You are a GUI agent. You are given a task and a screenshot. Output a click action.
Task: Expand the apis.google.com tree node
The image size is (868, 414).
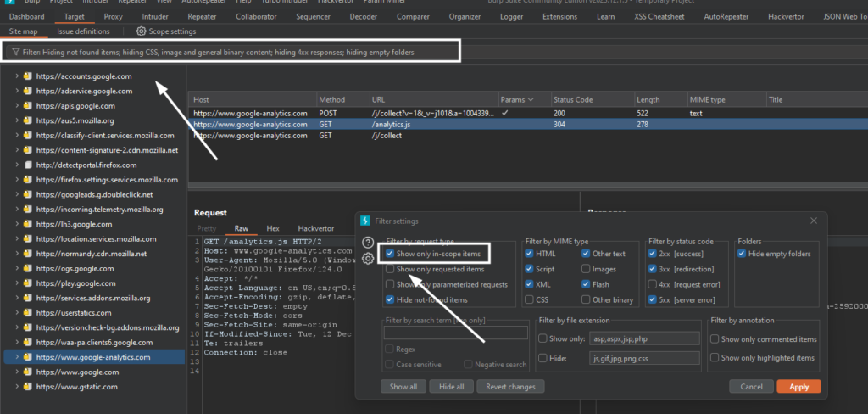[17, 106]
